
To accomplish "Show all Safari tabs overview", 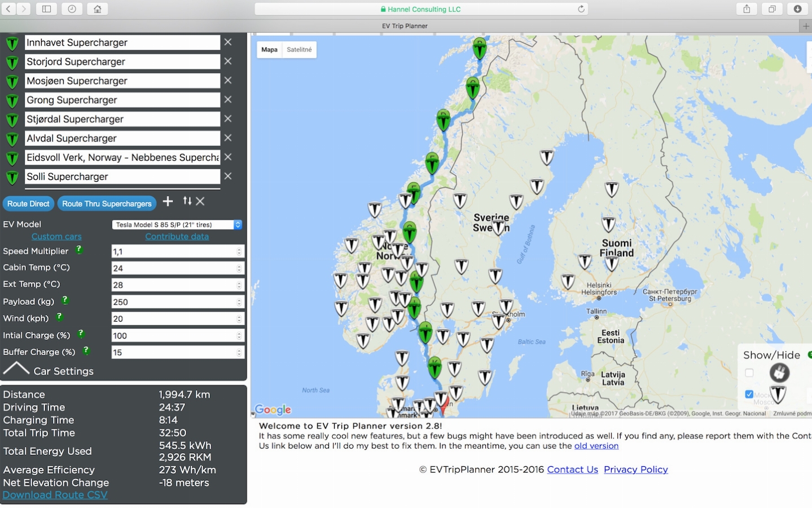I will [772, 9].
